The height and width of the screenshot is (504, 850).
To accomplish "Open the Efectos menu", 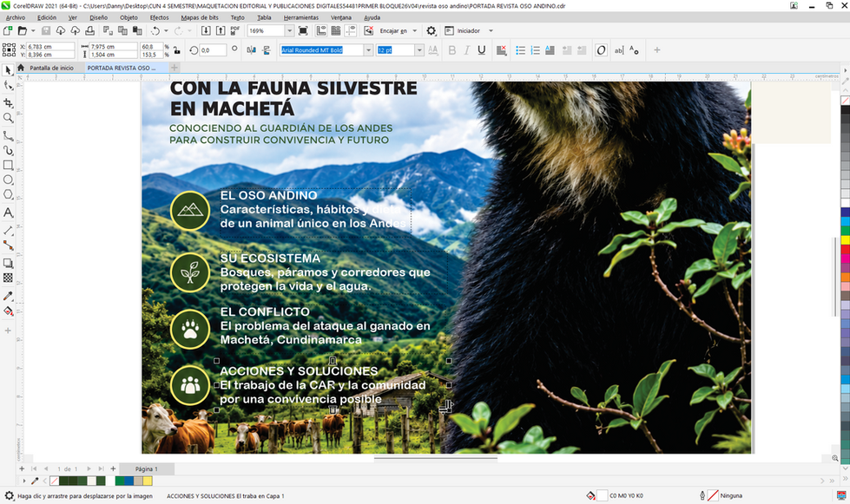I will point(160,17).
